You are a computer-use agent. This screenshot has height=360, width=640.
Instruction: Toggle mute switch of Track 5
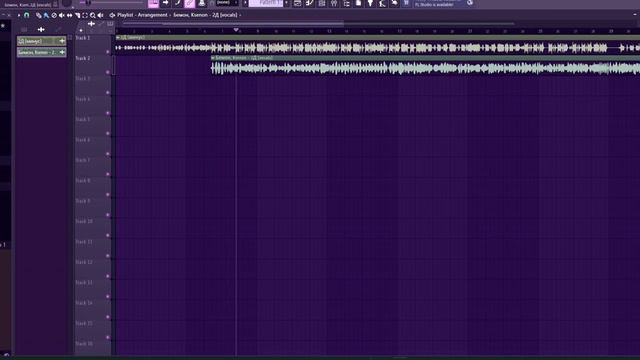click(x=108, y=133)
